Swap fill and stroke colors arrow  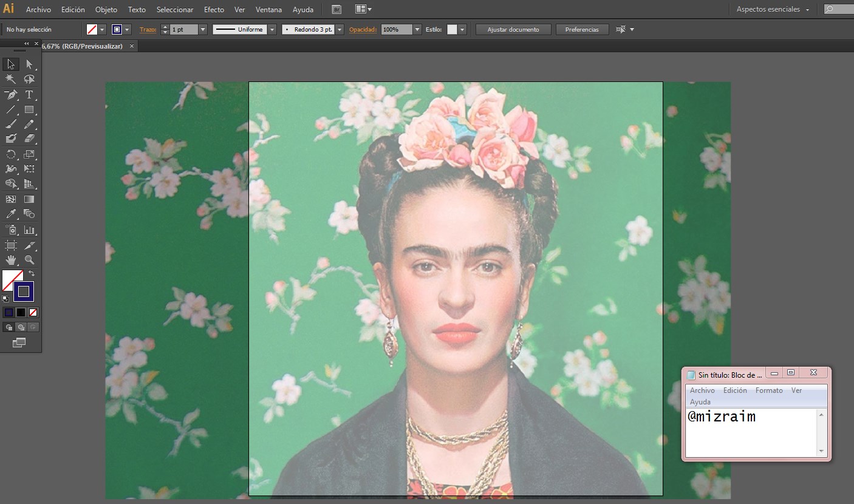click(x=32, y=274)
